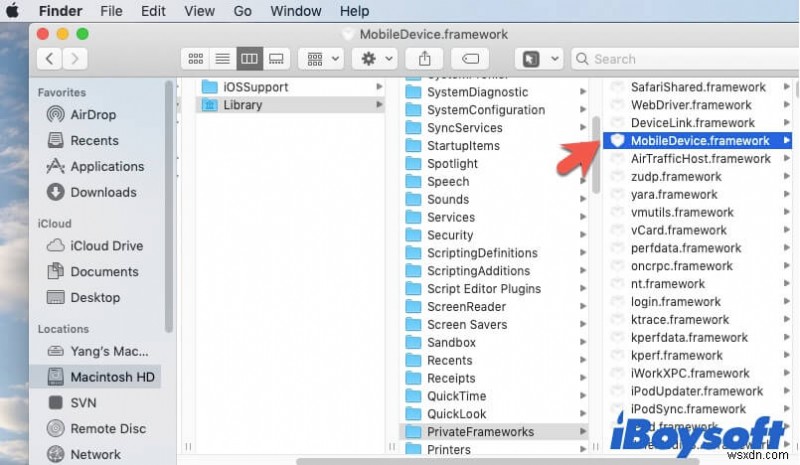Open Documents in the sidebar
This screenshot has width=800, height=465.
[104, 272]
